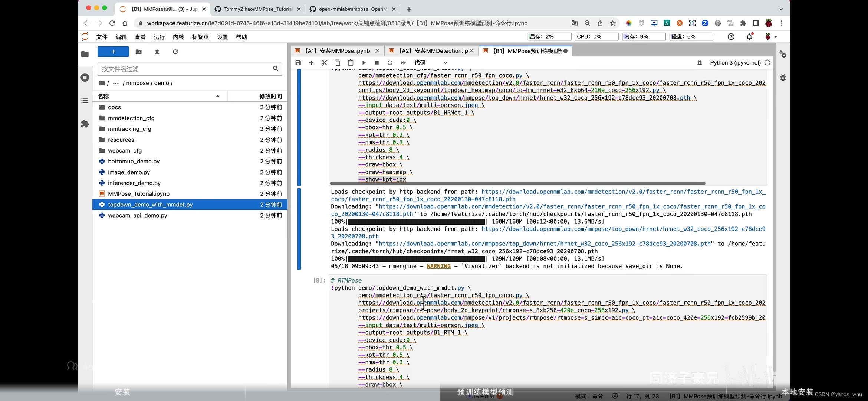
Task: Open MMPose_Tutorial.ipynb notebook
Action: (x=190, y=194)
